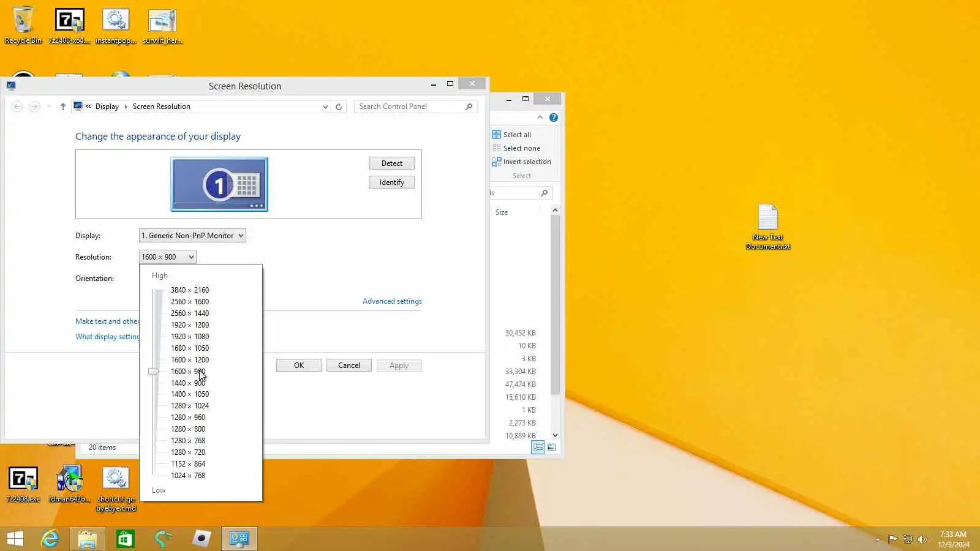
Task: Choose 3840 × 2160 resolution
Action: pos(190,290)
